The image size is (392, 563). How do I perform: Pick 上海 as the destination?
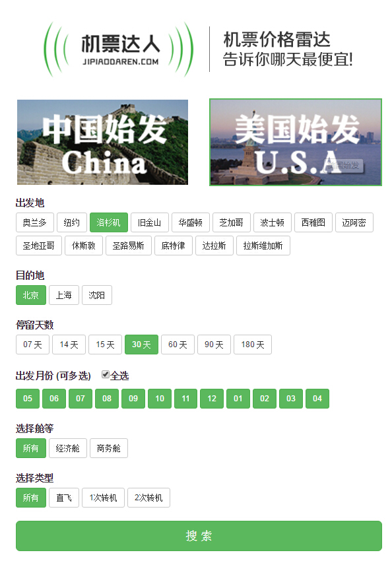pyautogui.click(x=64, y=295)
